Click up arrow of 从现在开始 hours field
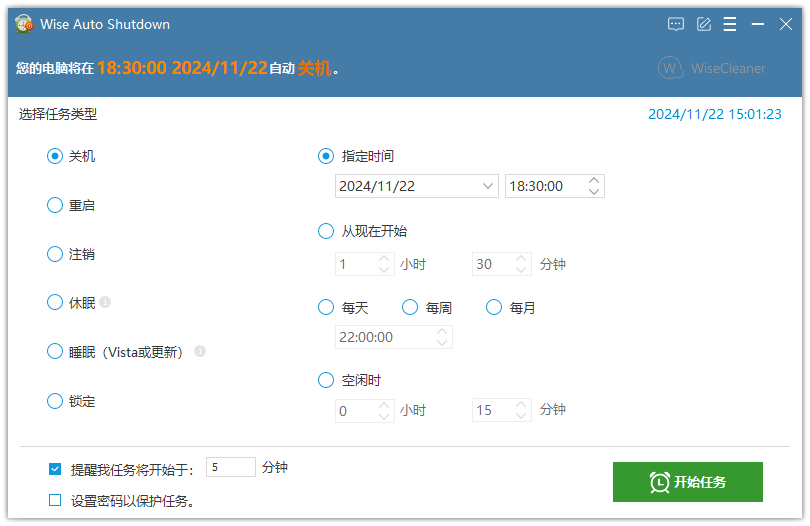Screen dimensions: 810x526 (384, 258)
